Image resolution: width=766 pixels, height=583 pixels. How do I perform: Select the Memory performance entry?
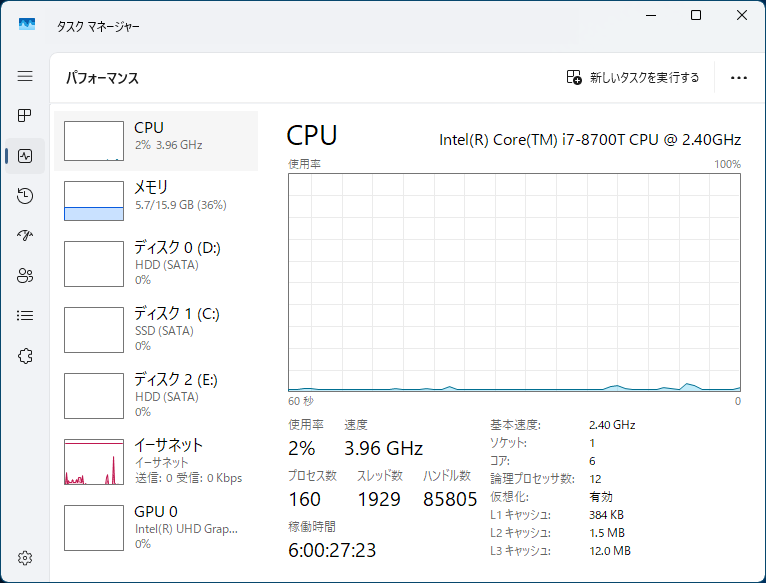156,200
